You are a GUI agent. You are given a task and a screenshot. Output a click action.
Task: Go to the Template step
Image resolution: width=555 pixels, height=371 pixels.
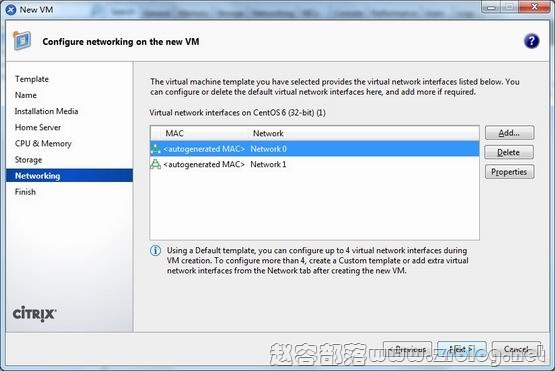tap(32, 79)
